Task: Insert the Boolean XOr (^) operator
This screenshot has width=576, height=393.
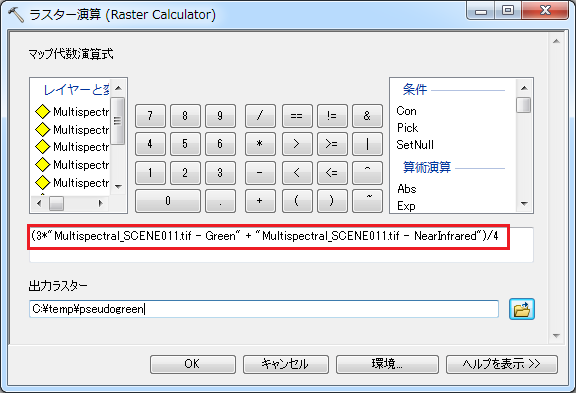Action: click(367, 173)
